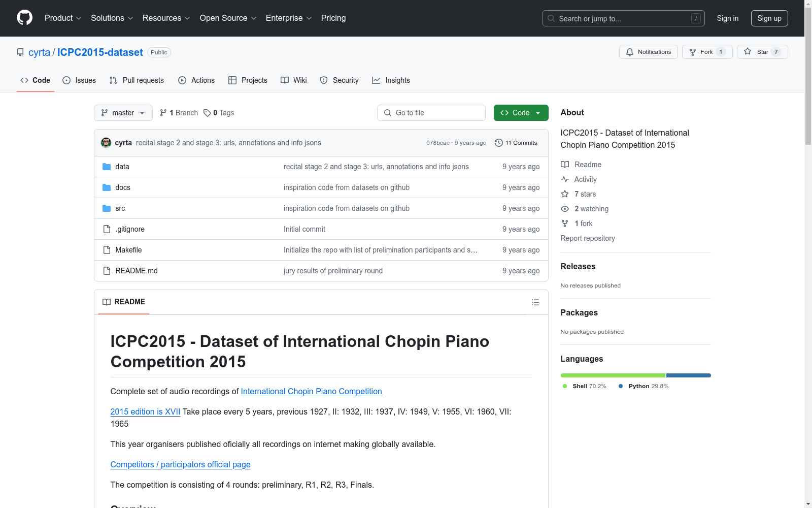Image resolution: width=812 pixels, height=508 pixels.
Task: Open the Projects tab
Action: 248,80
